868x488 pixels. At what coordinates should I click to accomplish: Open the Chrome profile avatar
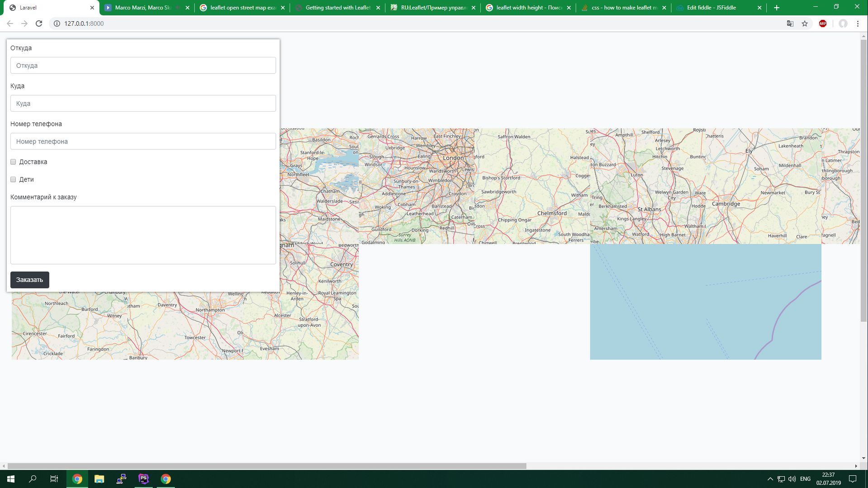tap(843, 24)
